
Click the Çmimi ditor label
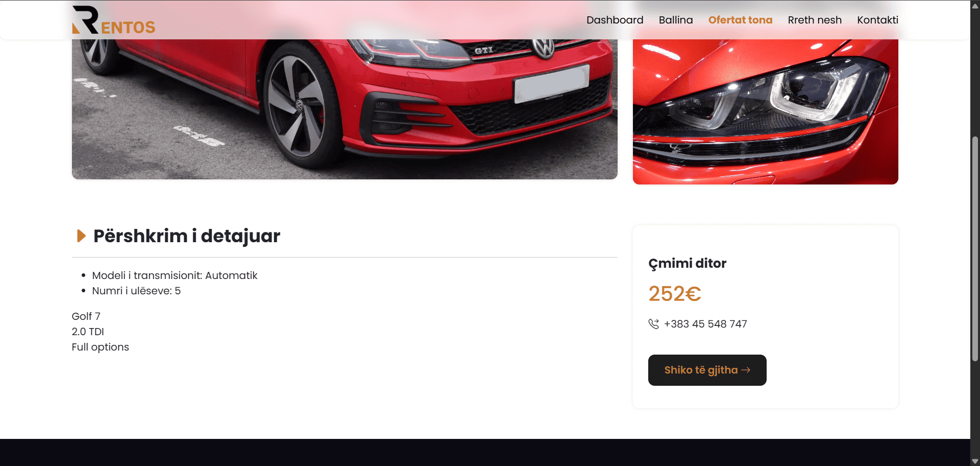[687, 264]
